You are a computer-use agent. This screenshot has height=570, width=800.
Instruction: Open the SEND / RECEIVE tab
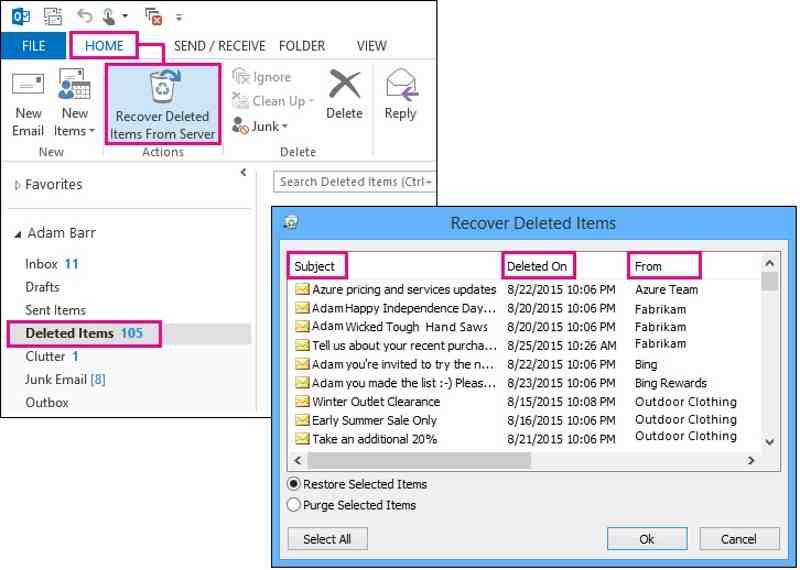click(x=219, y=46)
